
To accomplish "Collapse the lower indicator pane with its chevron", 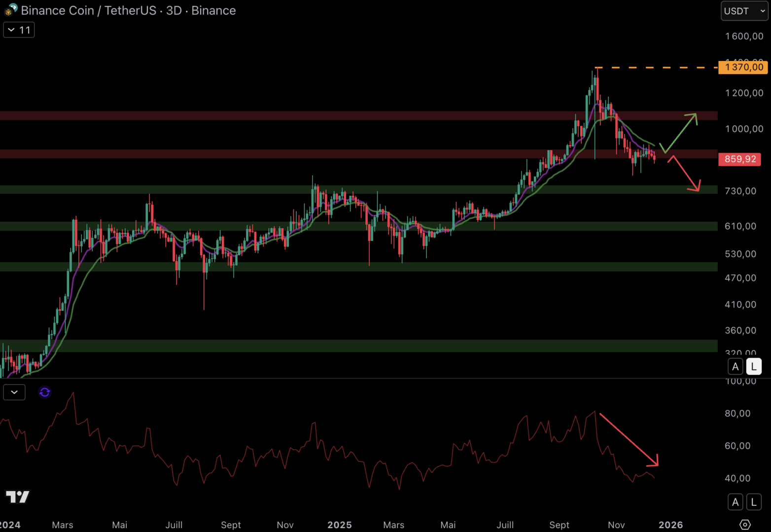I will click(14, 392).
